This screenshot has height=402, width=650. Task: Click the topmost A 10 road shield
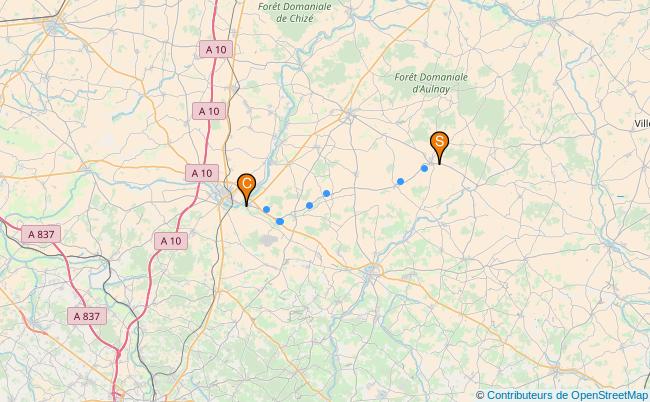216,49
